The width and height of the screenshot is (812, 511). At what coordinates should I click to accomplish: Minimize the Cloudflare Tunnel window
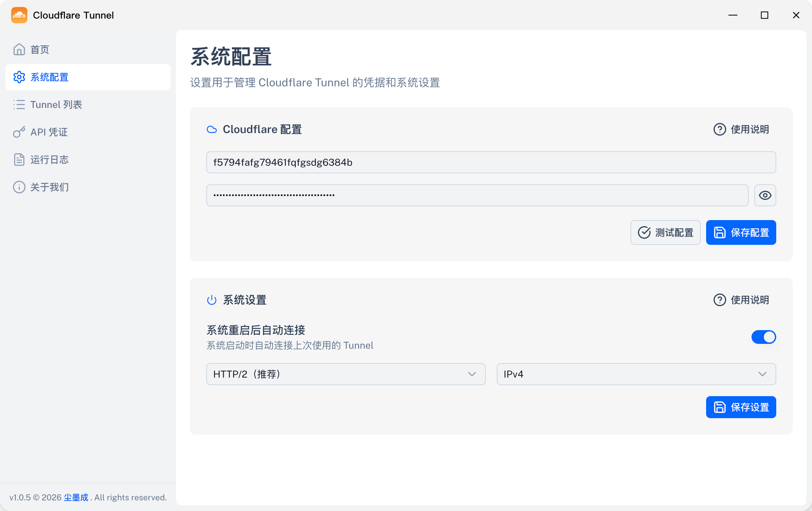(x=733, y=15)
